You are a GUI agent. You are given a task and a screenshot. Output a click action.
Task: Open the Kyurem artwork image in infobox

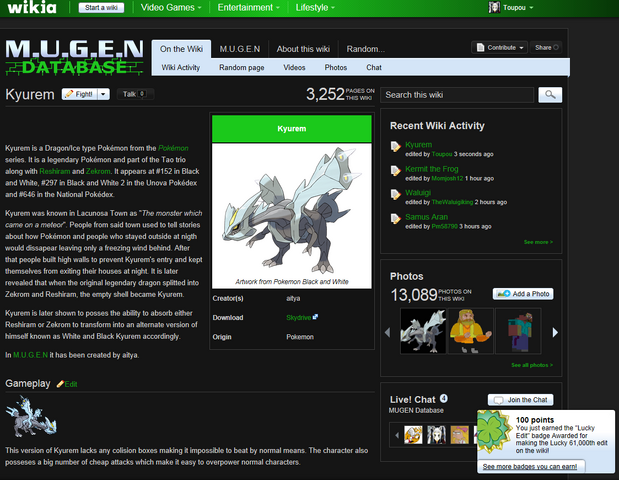click(x=292, y=210)
